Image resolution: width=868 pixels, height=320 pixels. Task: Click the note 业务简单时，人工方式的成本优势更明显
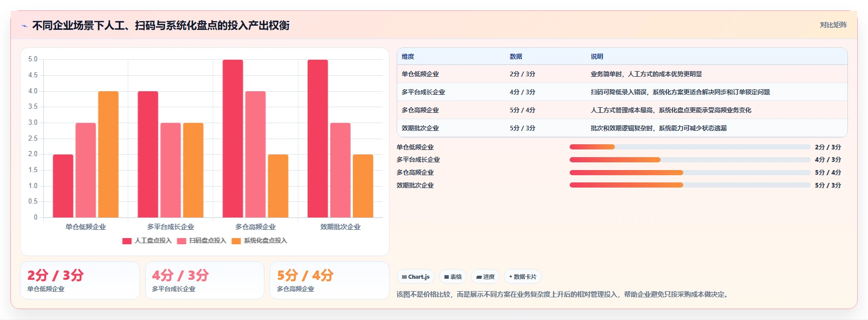[646, 74]
